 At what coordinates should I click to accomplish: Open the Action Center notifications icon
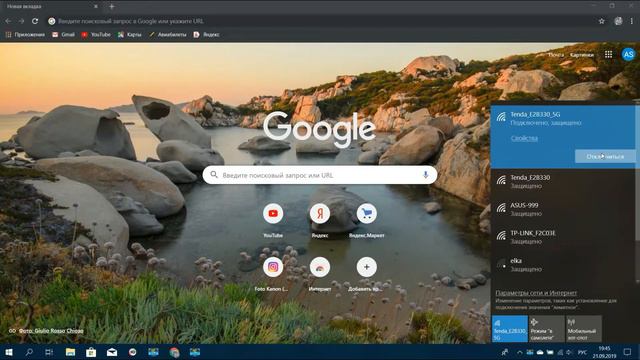[x=627, y=352]
